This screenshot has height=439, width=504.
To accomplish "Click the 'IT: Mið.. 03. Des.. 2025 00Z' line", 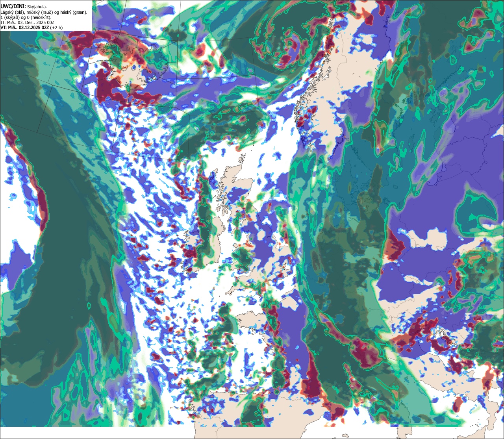I will [28, 22].
